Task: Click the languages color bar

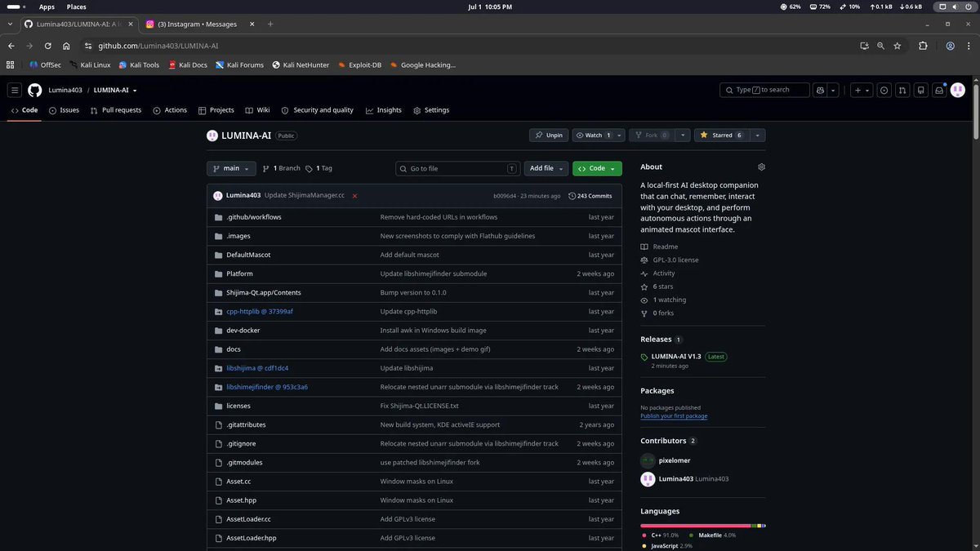Action: (703, 526)
